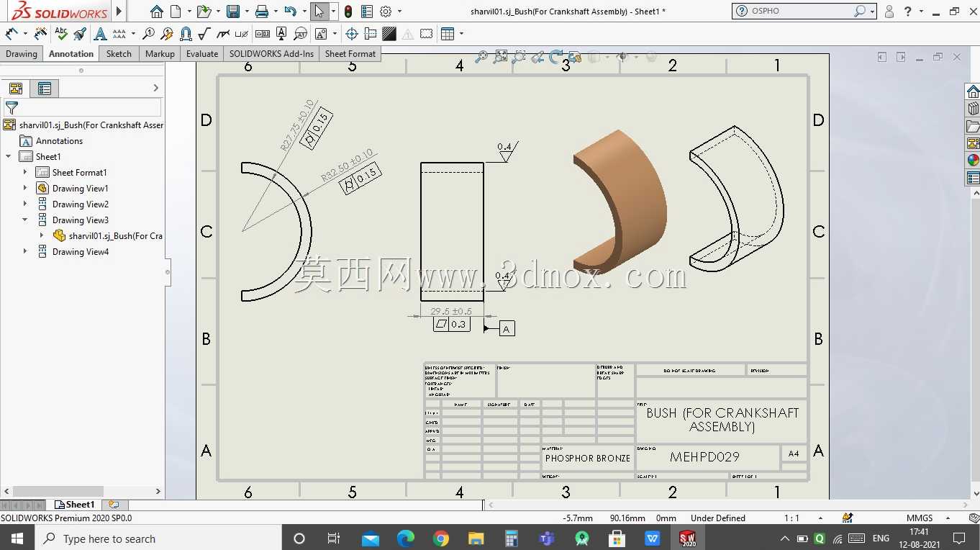The width and height of the screenshot is (980, 550).
Task: Select the Sheet1 tab at the bottom
Action: [75, 505]
